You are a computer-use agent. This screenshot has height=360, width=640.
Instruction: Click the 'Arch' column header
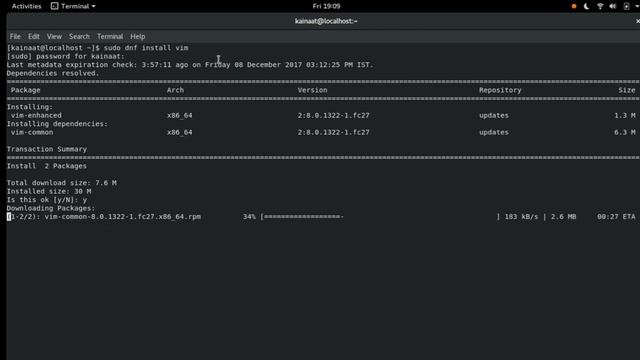click(175, 90)
